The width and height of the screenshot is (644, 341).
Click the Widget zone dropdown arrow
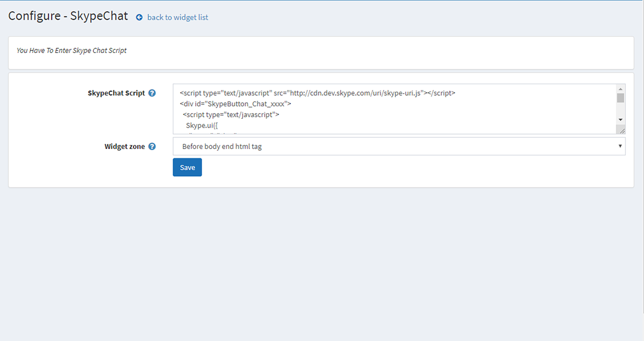point(620,146)
